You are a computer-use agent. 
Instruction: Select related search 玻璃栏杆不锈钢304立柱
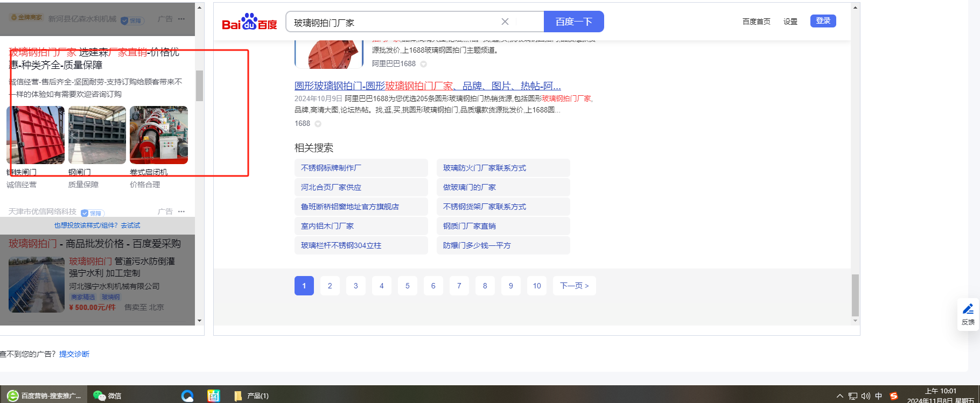coord(361,245)
